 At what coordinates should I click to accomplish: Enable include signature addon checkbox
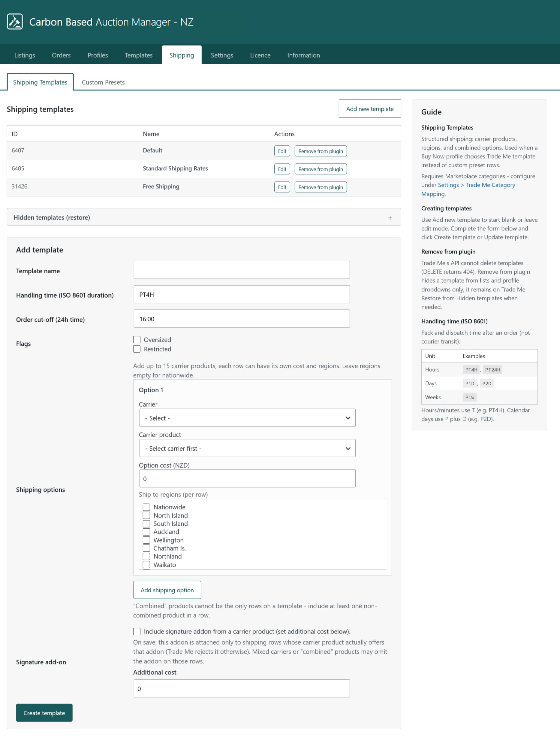[x=137, y=632]
